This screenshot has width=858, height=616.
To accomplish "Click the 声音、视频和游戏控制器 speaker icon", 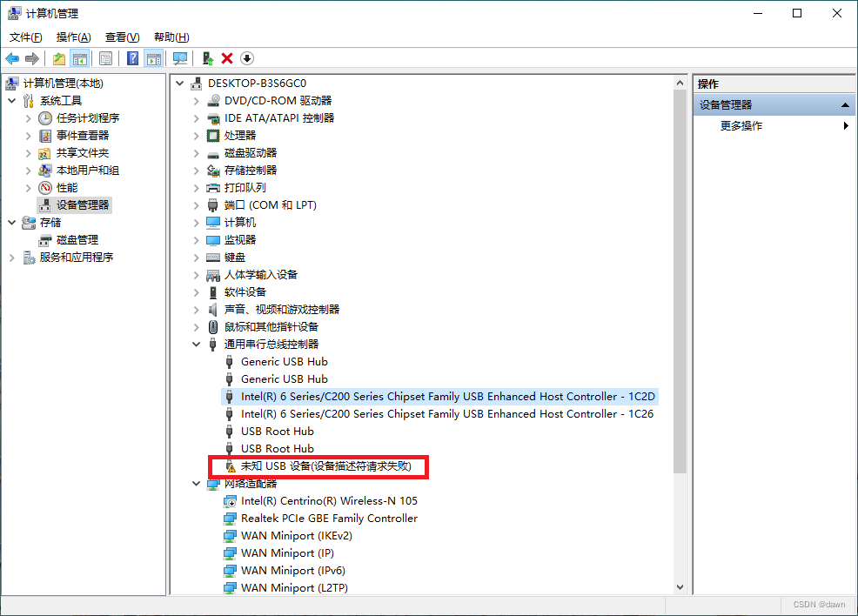I will tap(213, 310).
